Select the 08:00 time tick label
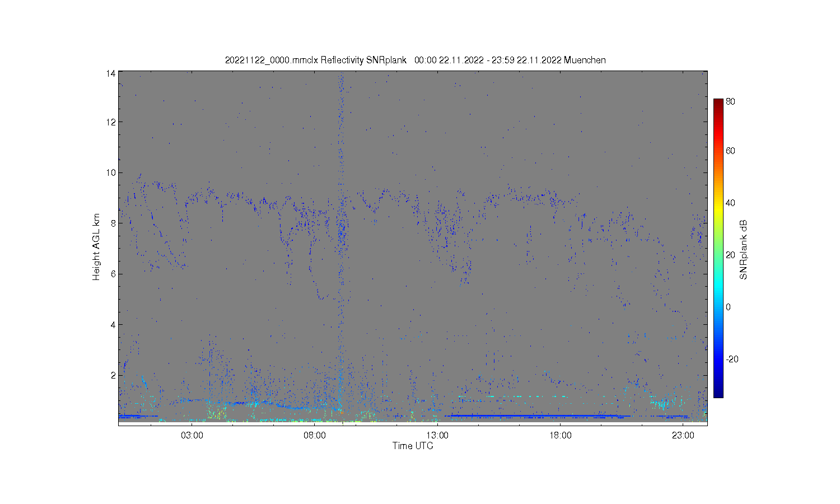Image resolution: width=840 pixels, height=504 pixels. click(315, 435)
